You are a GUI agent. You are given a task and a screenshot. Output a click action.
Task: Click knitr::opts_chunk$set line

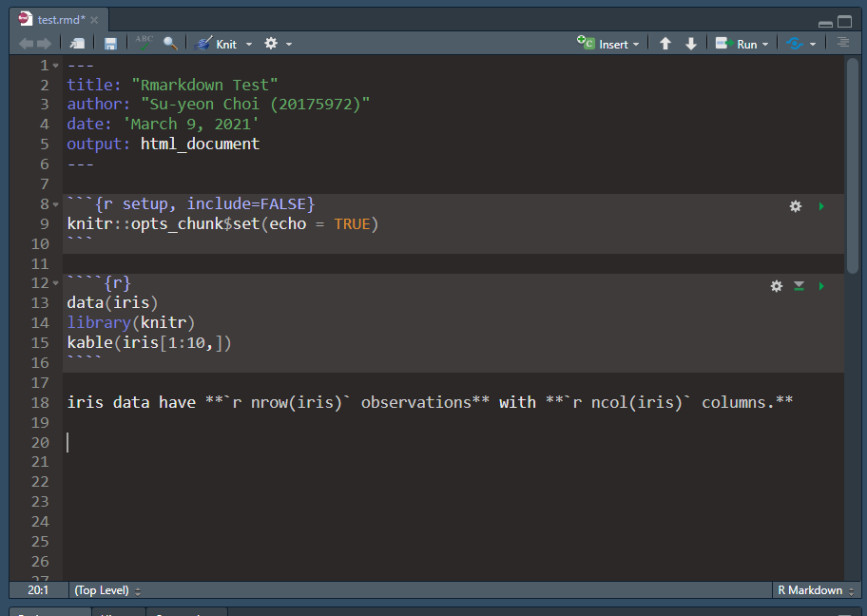(x=222, y=224)
